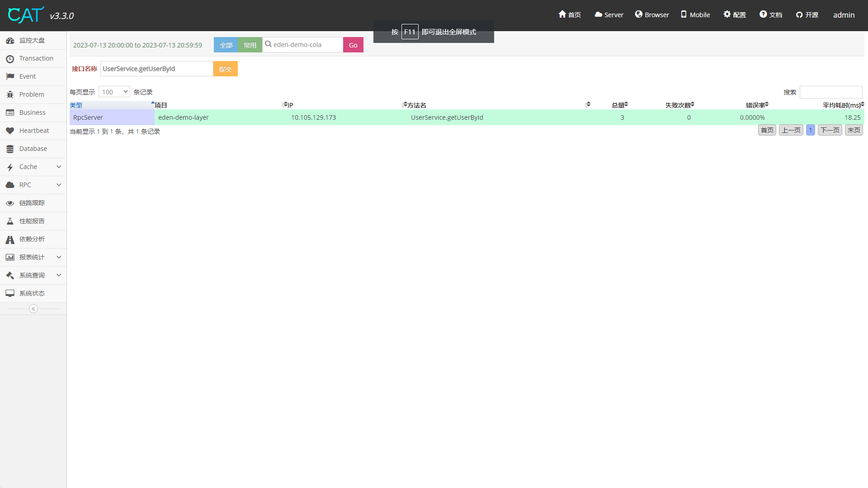Click the Event flag icon
868x488 pixels.
10,76
